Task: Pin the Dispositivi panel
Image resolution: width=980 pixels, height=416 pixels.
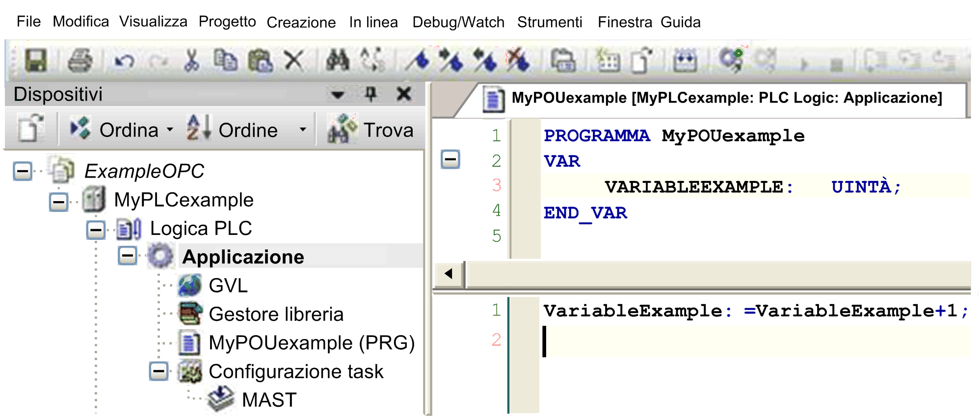Action: click(x=371, y=94)
